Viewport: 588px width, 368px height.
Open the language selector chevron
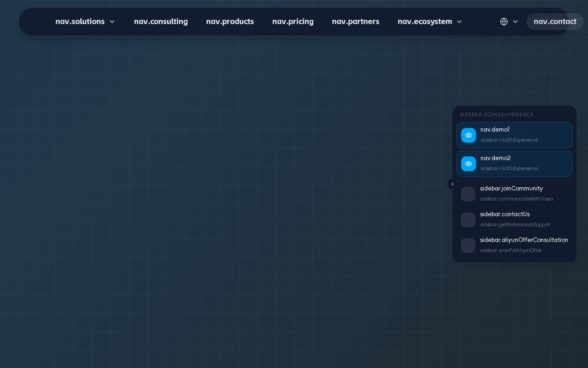pos(515,22)
